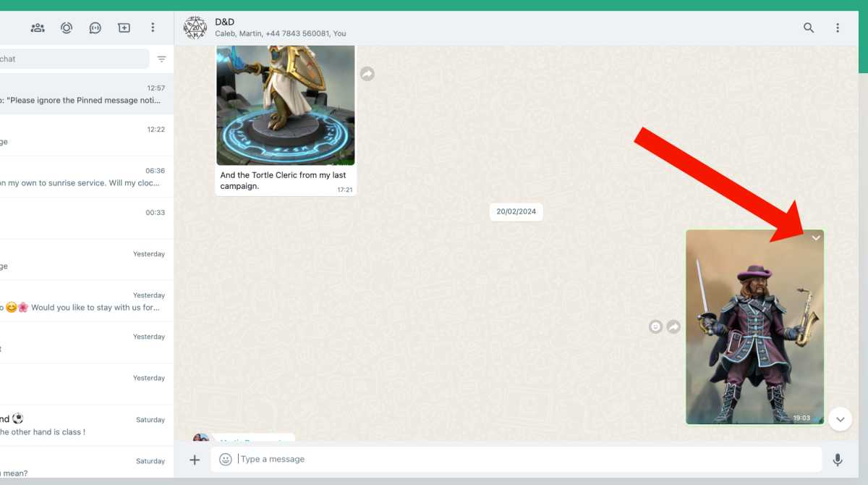
Task: Search within the D&D chat
Action: coord(809,28)
